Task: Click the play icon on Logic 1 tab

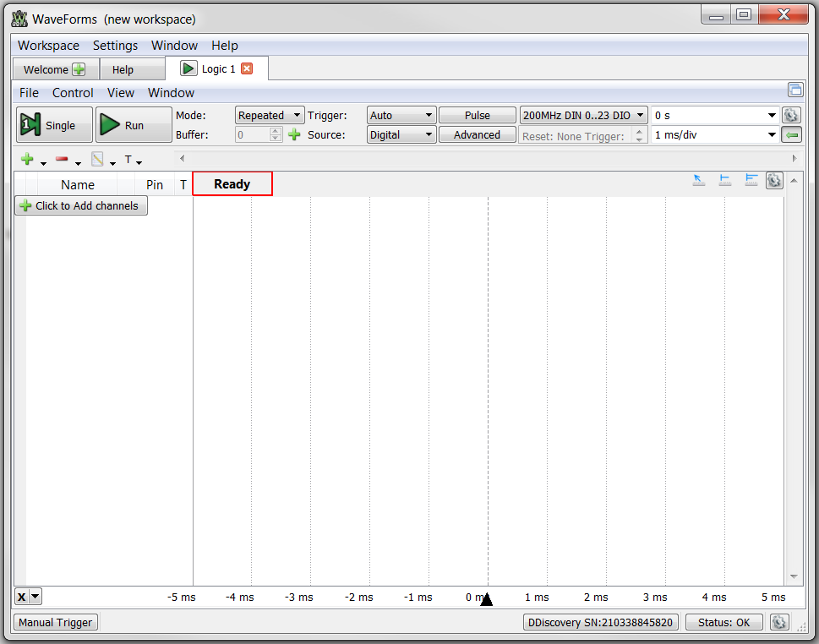Action: (188, 68)
